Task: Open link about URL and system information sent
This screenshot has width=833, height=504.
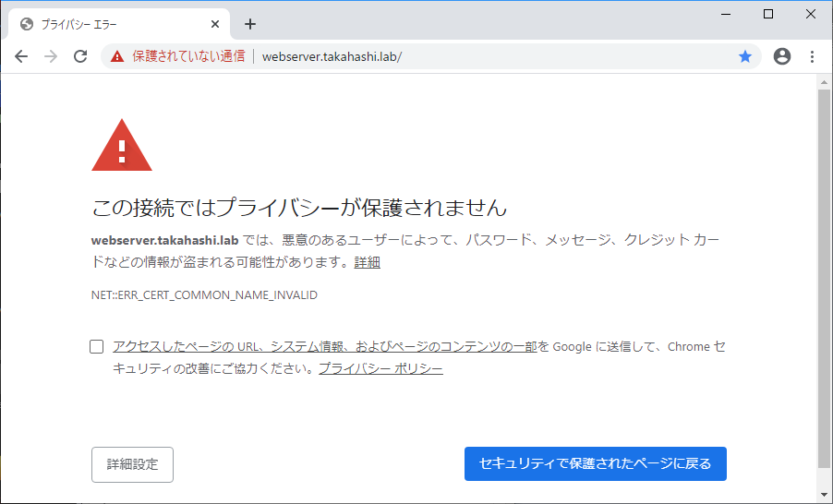Action: point(325,347)
